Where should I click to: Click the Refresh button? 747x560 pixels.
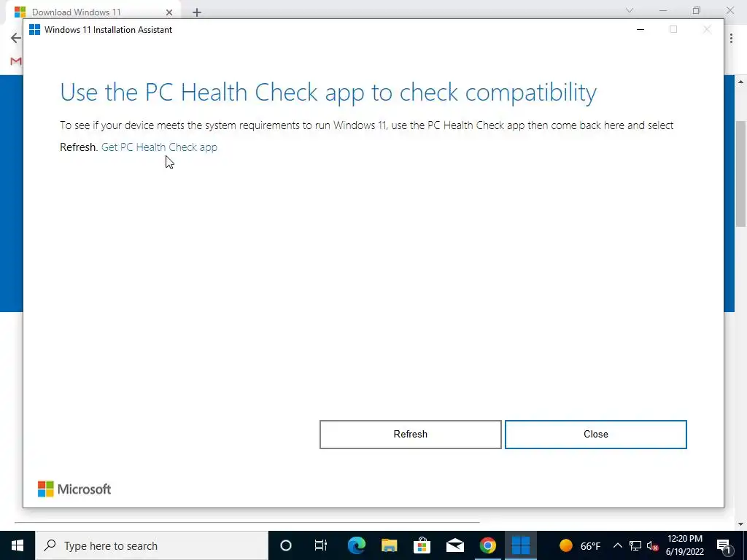click(410, 435)
